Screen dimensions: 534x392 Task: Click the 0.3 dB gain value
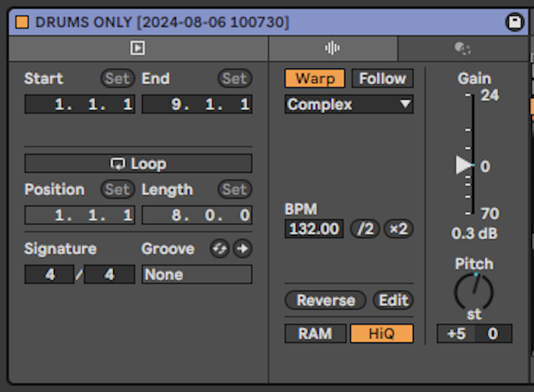coord(474,234)
